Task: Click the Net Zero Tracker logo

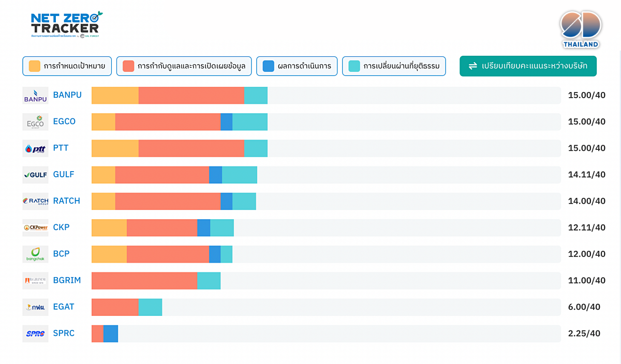Action: click(66, 24)
